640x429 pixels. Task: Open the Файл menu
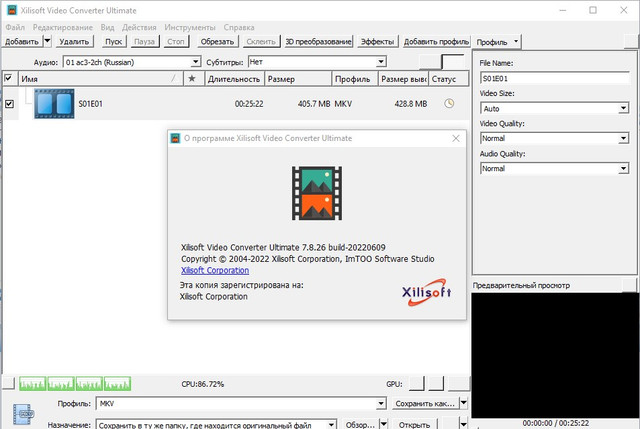tap(15, 27)
